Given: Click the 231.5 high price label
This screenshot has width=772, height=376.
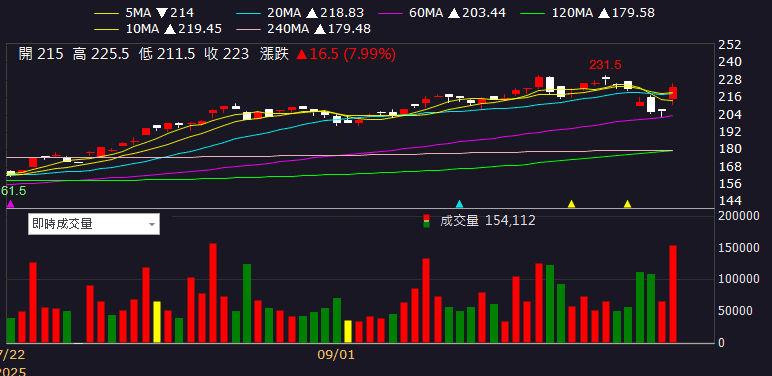Looking at the screenshot, I should tap(605, 64).
